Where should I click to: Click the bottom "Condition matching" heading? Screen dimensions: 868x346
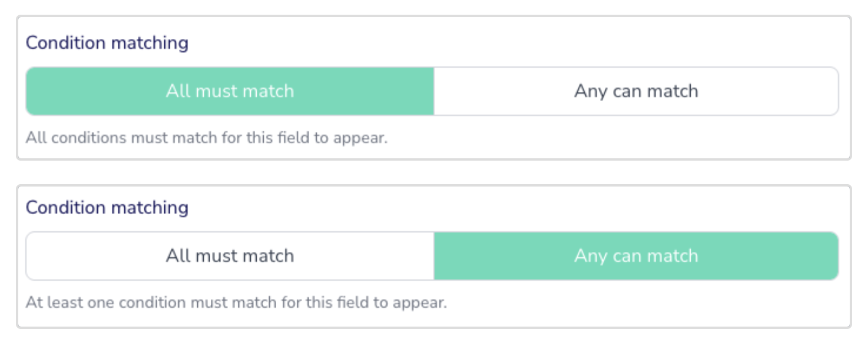coord(107,208)
